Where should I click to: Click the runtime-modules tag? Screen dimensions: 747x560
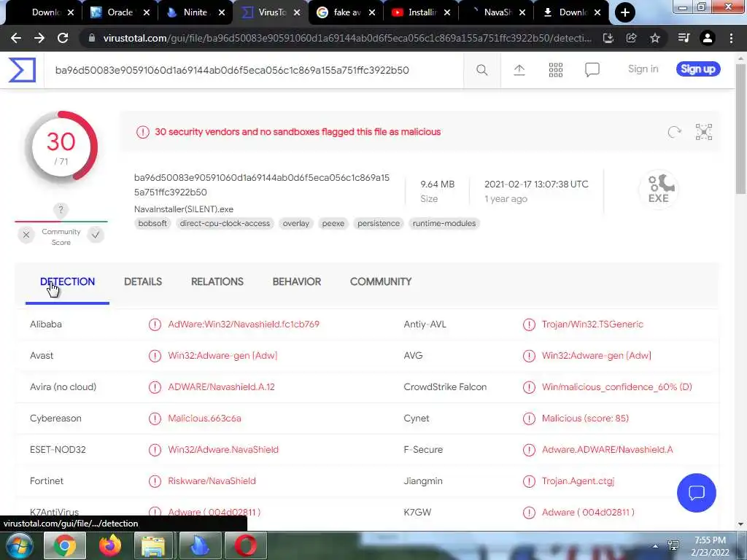(x=444, y=223)
